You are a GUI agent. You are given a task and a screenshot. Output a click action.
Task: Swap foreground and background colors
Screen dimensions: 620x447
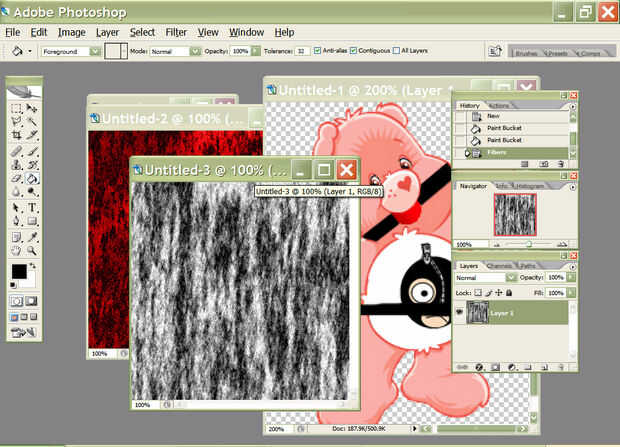click(x=32, y=266)
